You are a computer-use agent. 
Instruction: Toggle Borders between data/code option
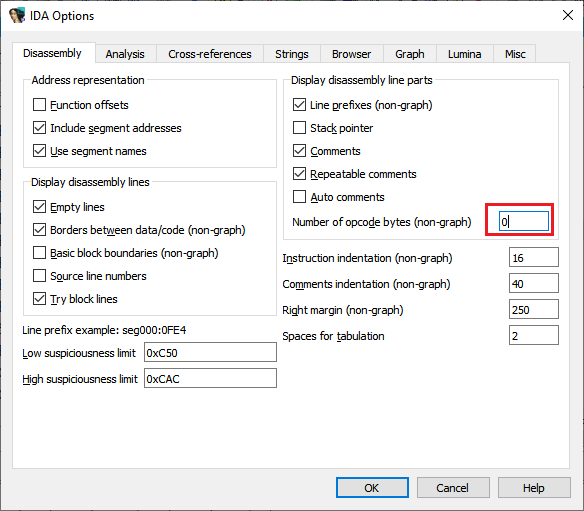click(x=39, y=230)
